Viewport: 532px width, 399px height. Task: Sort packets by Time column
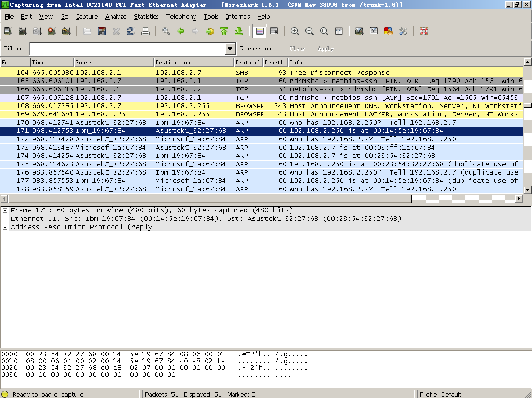[52, 62]
